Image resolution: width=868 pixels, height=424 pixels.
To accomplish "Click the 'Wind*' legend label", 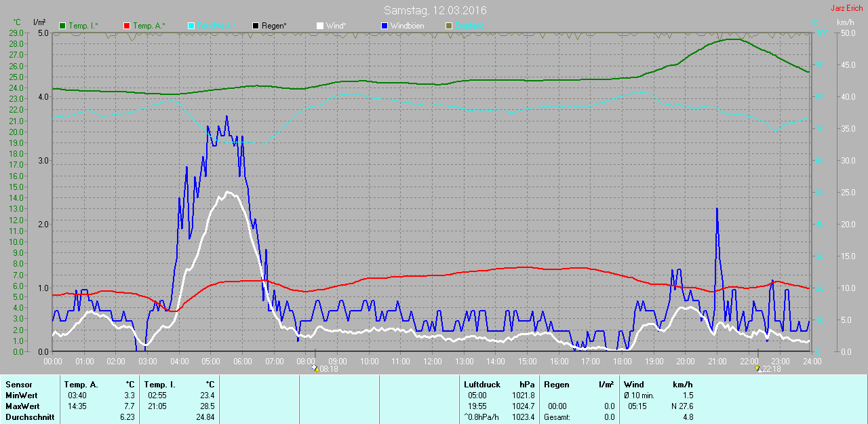I will (x=336, y=26).
